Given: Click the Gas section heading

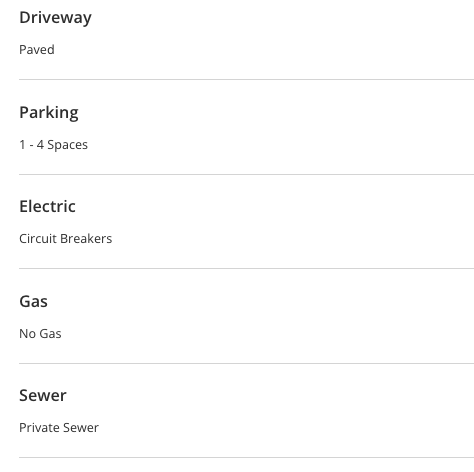Looking at the screenshot, I should pos(33,301).
